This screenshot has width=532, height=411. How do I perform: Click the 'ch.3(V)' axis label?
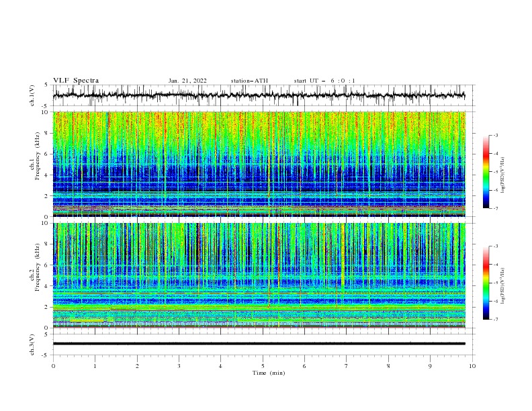coord(32,345)
